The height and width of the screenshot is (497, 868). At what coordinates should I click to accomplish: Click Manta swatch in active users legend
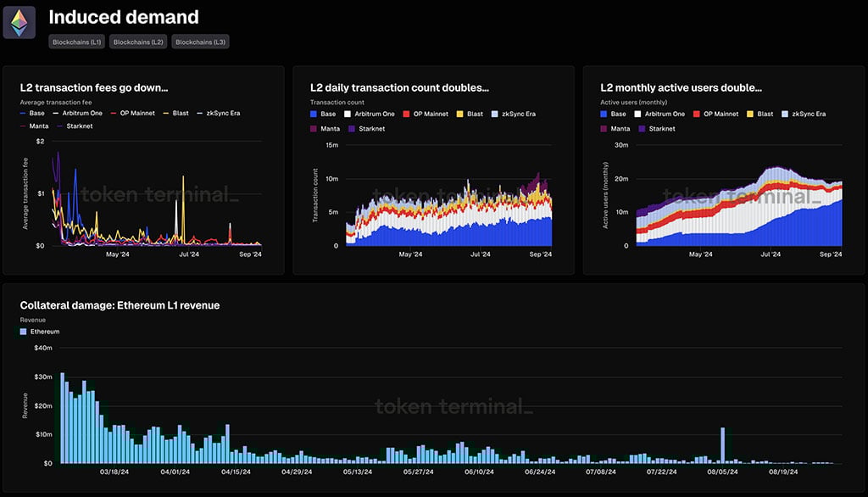coord(604,129)
